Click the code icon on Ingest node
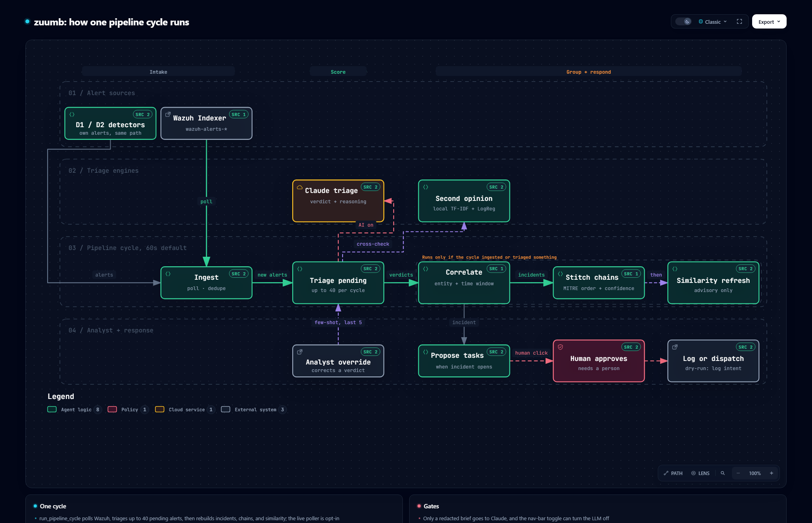Image resolution: width=812 pixels, height=523 pixels. click(x=168, y=274)
